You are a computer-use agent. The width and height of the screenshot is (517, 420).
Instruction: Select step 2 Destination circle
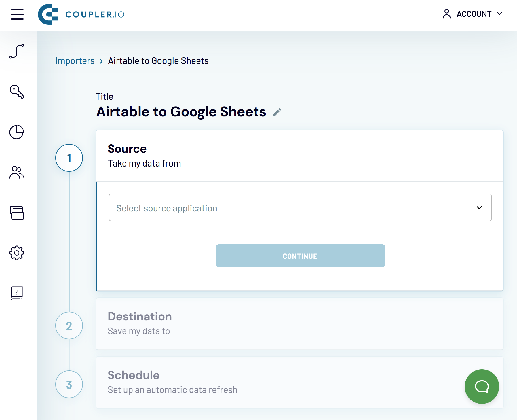point(69,326)
